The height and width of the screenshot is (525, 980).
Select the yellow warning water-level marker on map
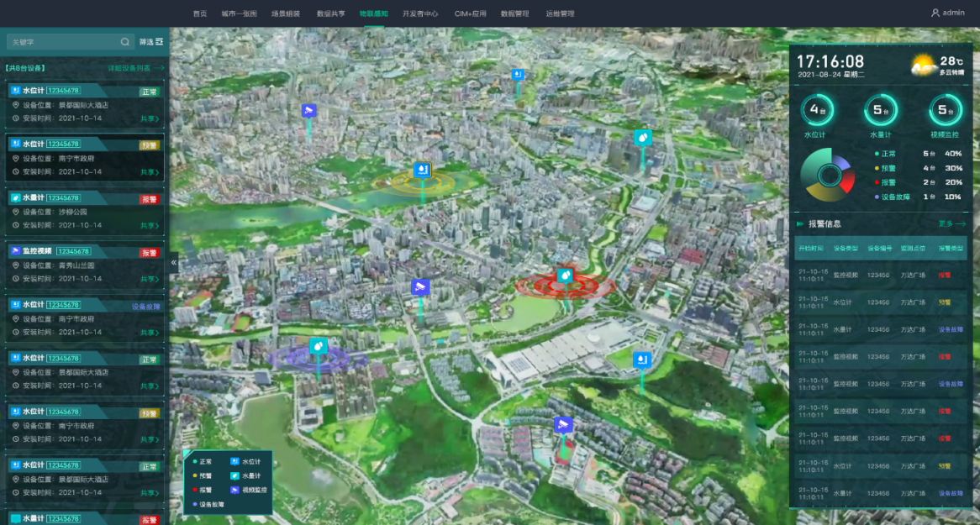(422, 171)
